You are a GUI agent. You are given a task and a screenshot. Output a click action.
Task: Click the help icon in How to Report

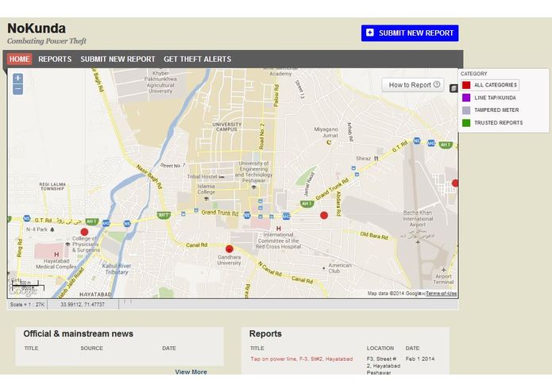click(437, 84)
